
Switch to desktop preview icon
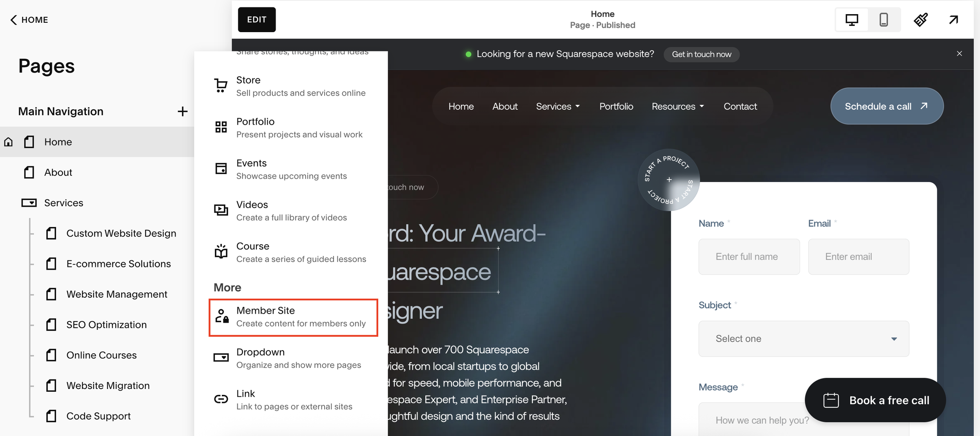pyautogui.click(x=851, y=20)
